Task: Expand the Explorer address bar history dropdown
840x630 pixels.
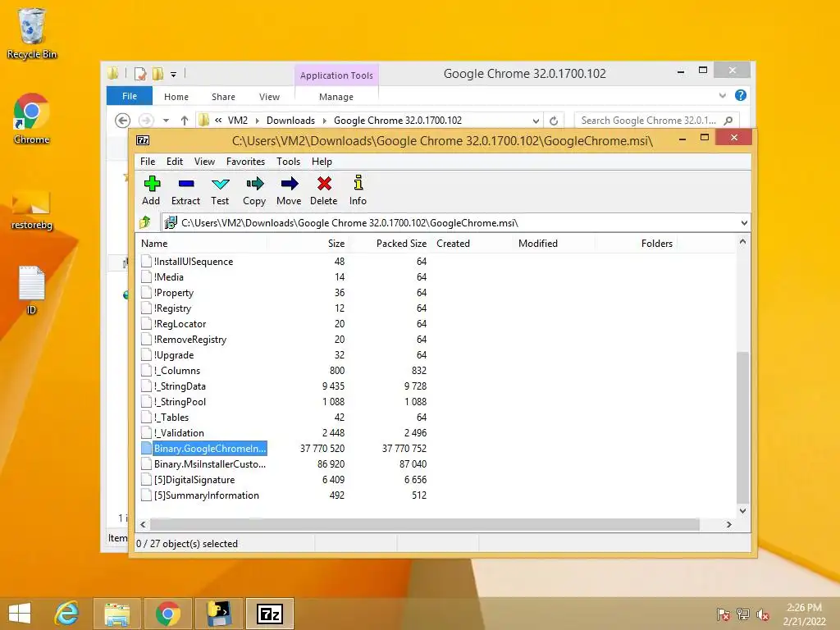Action: coord(536,121)
